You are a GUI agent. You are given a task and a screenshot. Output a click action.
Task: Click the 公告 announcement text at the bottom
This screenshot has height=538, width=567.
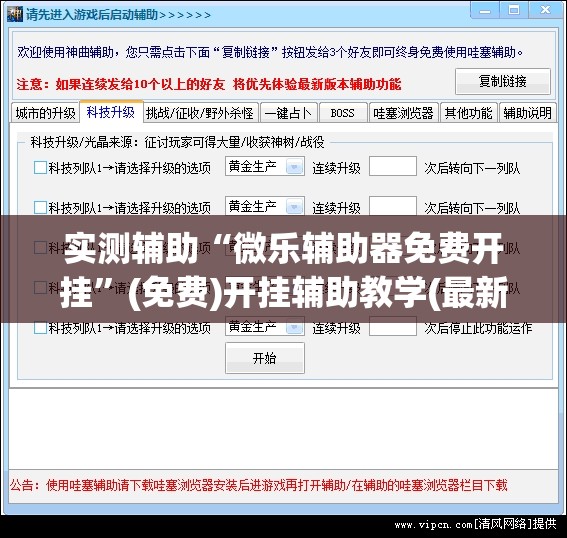coord(258,485)
